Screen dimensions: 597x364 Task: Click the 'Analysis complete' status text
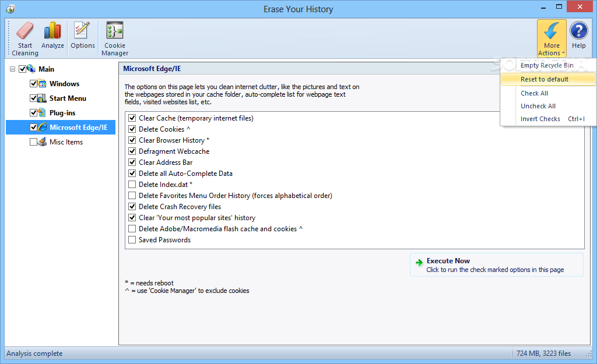tap(34, 354)
